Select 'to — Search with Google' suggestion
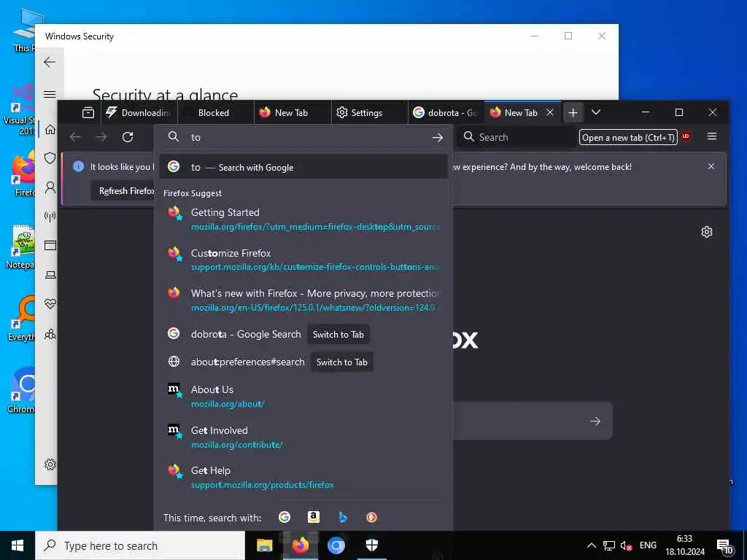This screenshot has width=747, height=560. click(303, 167)
